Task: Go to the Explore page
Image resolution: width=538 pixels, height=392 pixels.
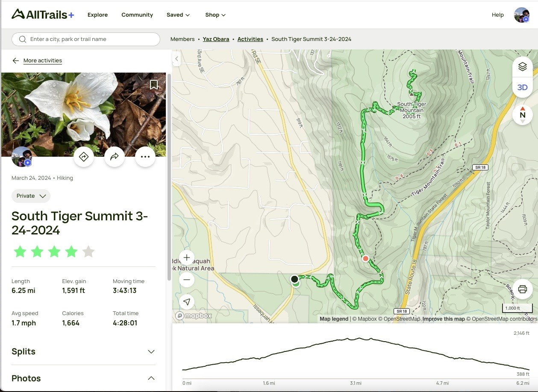Action: pyautogui.click(x=97, y=15)
